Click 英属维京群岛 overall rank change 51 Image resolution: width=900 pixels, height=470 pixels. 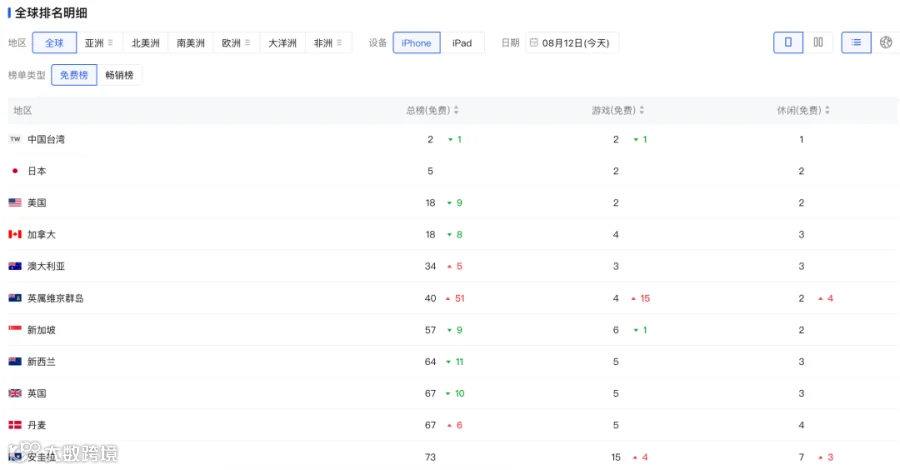pyautogui.click(x=455, y=298)
